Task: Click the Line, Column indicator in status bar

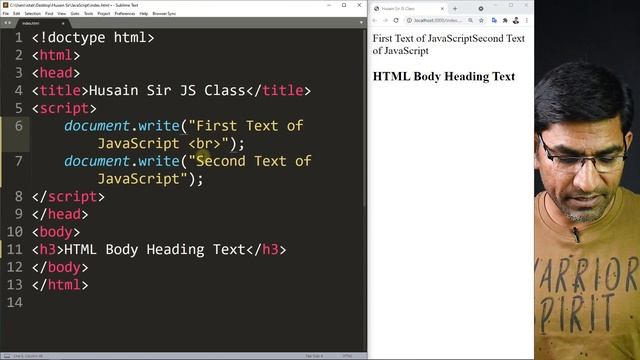Action: tap(29, 356)
